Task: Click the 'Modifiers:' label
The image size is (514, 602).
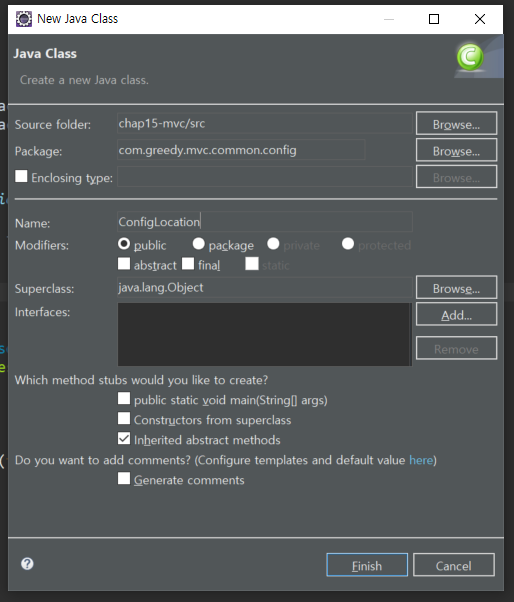Action: point(42,245)
